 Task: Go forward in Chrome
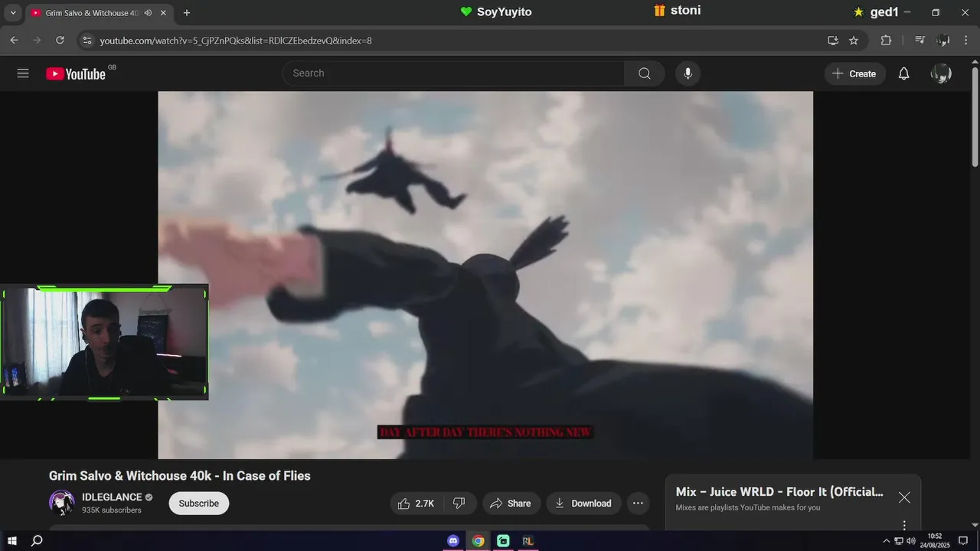coord(37,40)
